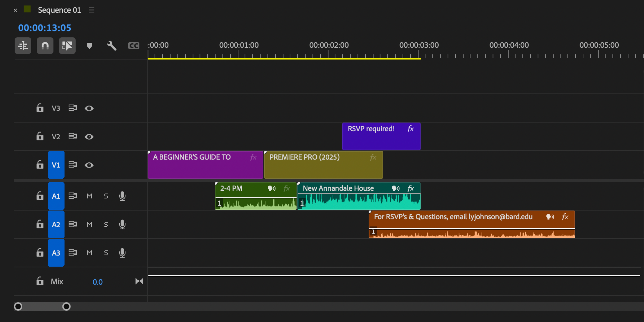Toggle Linked Selection in the timeline toolbar
The image size is (644, 322).
(67, 46)
